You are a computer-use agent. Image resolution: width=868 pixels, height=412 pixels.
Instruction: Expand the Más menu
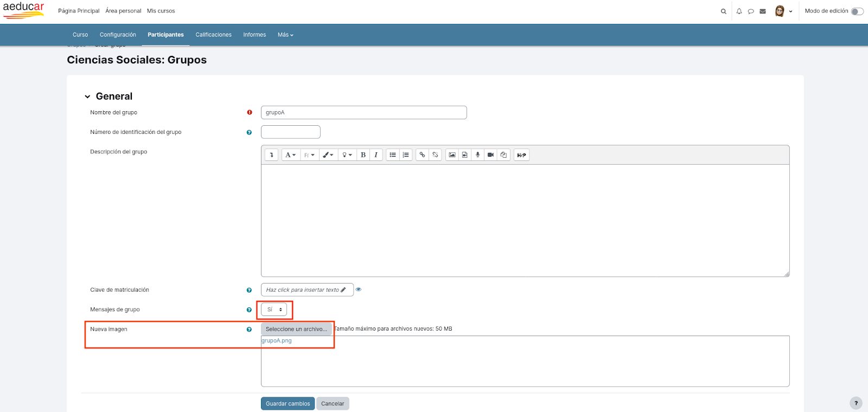(285, 35)
